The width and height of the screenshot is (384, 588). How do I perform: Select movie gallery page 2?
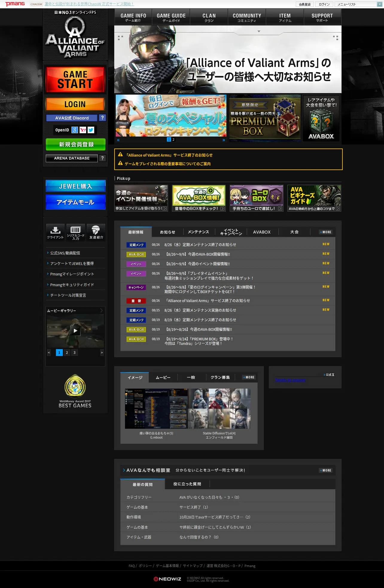67,352
